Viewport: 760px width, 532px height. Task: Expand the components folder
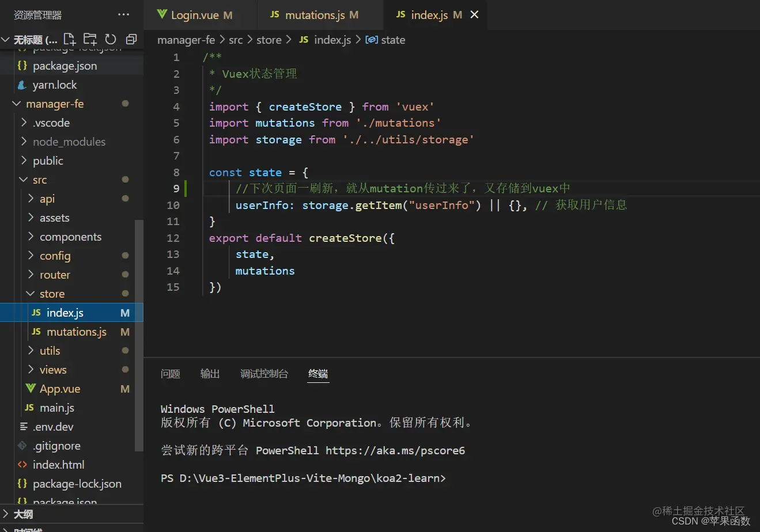pyautogui.click(x=71, y=237)
